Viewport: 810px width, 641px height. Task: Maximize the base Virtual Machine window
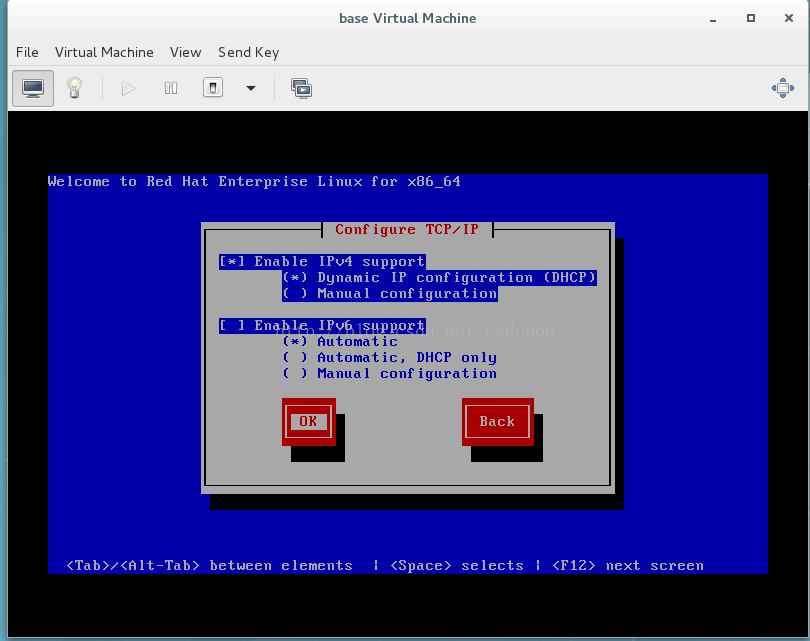[751, 18]
